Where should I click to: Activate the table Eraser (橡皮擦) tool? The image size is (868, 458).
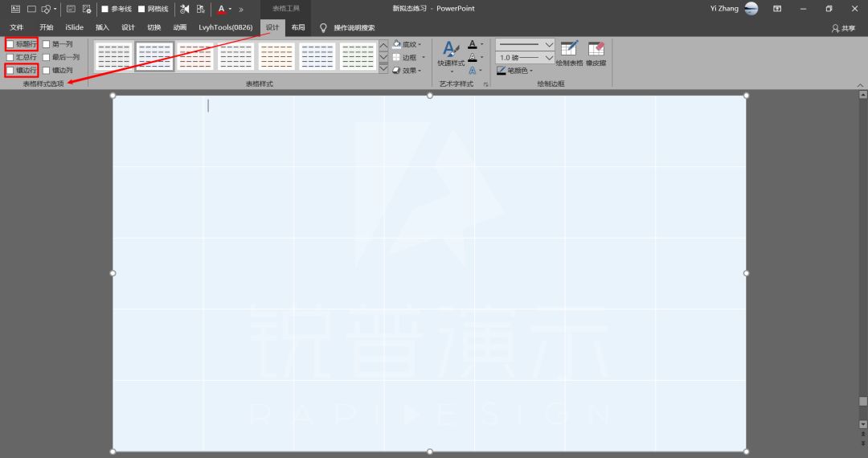tap(596, 54)
